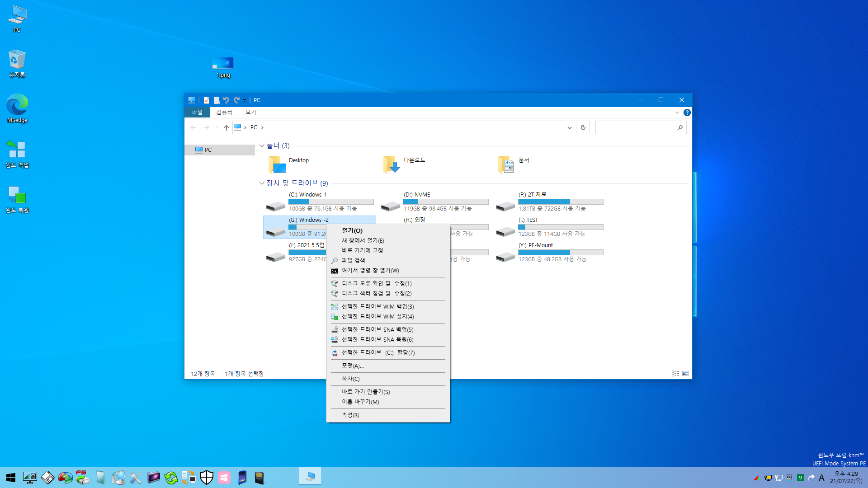Click the green 9 tray icon
Viewport: 868px width, 488px height.
pos(800,478)
